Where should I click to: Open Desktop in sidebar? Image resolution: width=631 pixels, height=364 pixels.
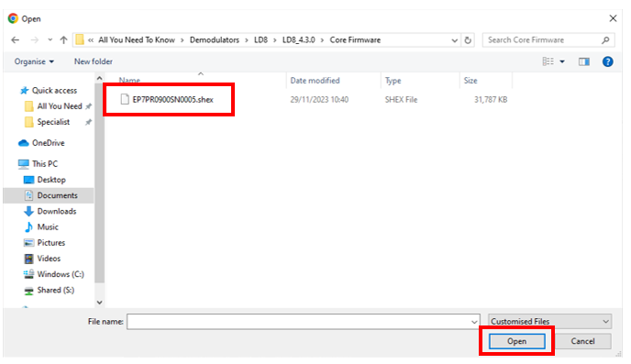pyautogui.click(x=51, y=180)
